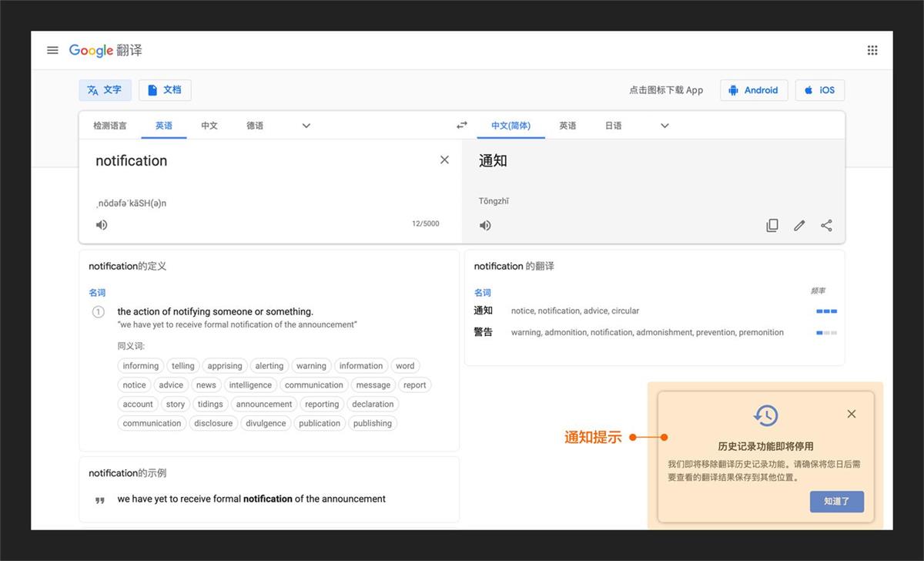This screenshot has height=561, width=924.
Task: Download the Android app
Action: coord(754,90)
